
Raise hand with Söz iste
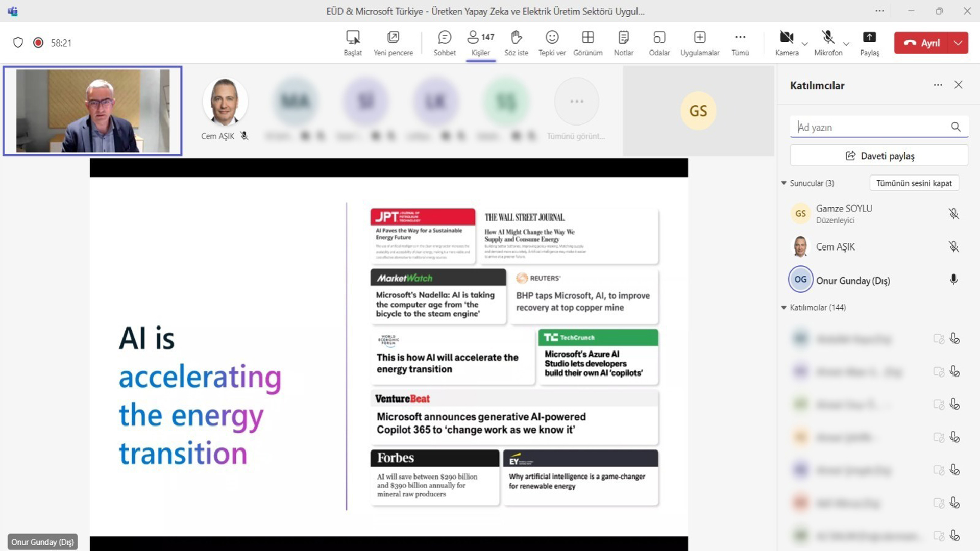(516, 43)
